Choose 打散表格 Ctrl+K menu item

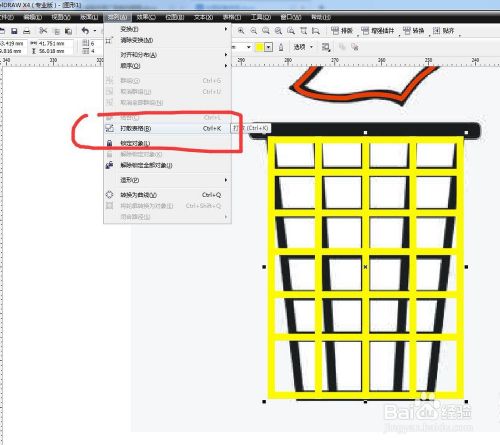click(167, 128)
